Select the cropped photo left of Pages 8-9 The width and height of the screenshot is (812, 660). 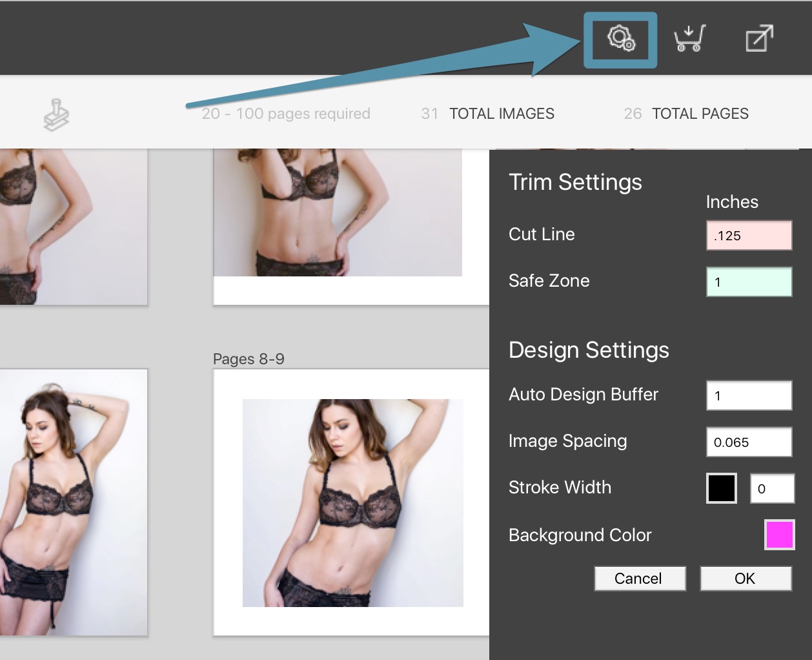pos(74,502)
